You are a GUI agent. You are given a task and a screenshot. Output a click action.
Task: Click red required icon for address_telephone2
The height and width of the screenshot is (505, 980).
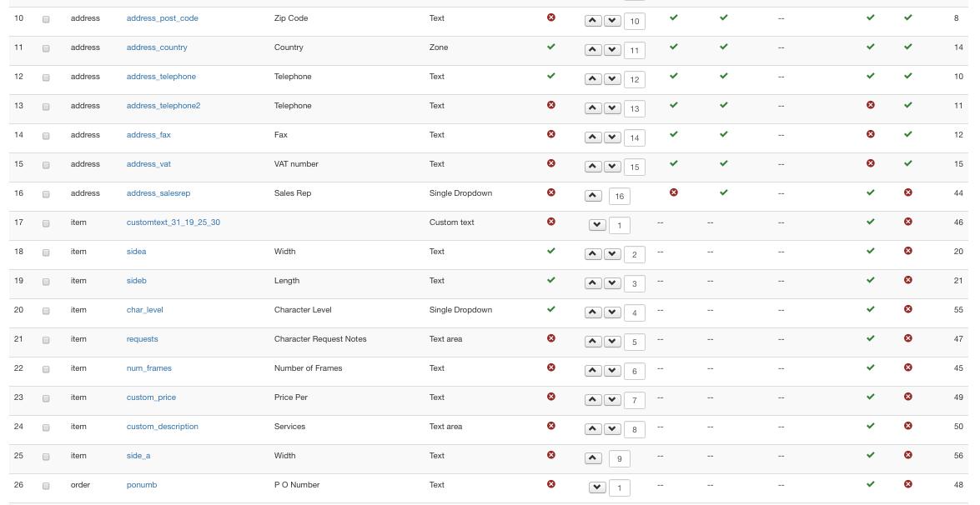[550, 105]
